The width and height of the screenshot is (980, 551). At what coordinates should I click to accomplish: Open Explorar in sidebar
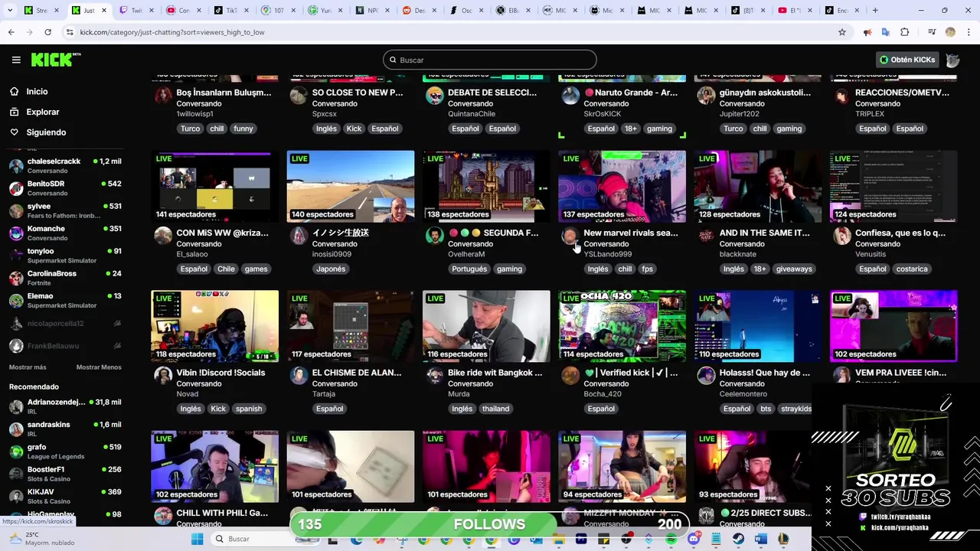[42, 112]
